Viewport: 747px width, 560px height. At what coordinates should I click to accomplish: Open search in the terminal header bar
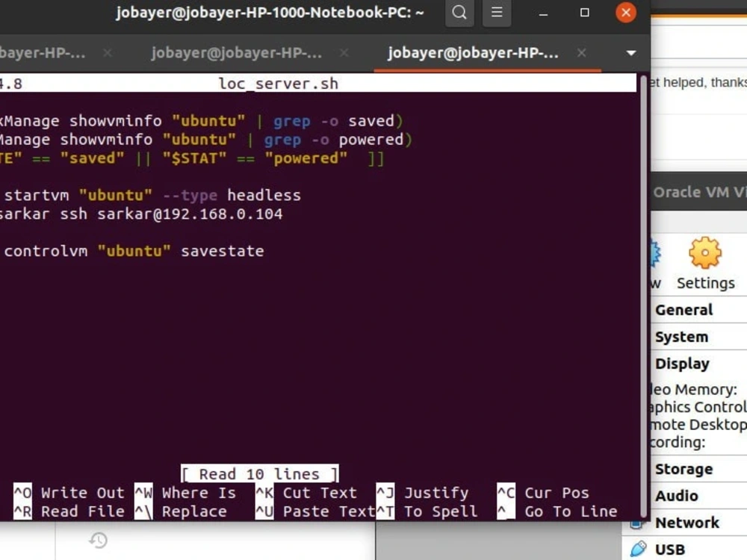pyautogui.click(x=459, y=13)
